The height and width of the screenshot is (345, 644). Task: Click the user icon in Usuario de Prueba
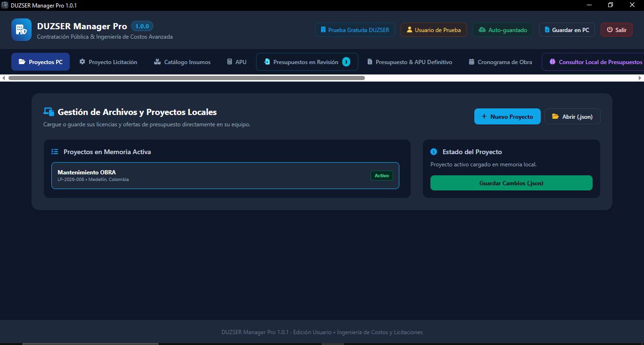[409, 30]
